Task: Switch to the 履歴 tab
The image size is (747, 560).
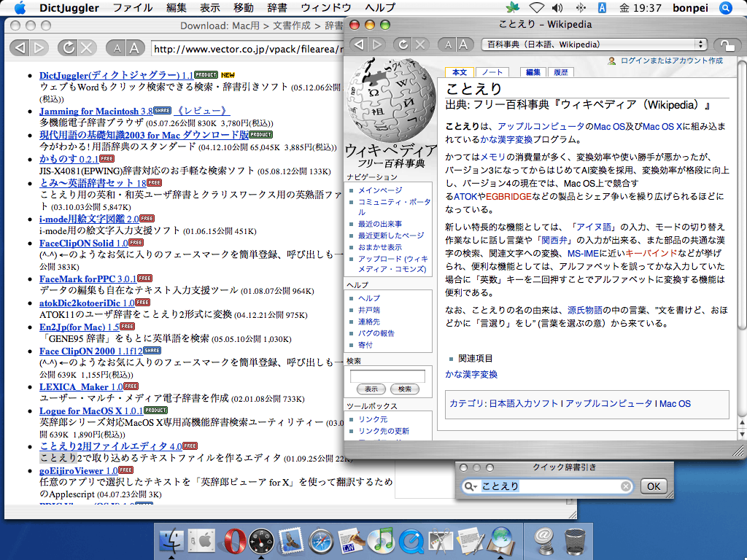Action: click(561, 72)
